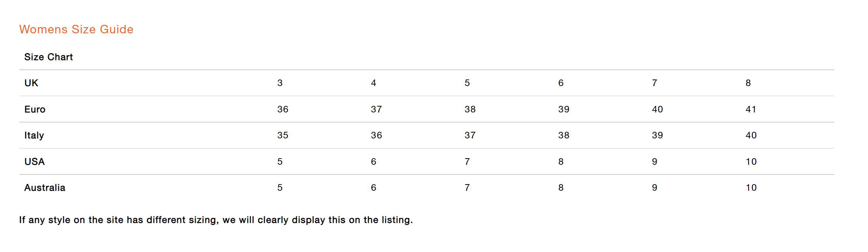
Task: Click the Size Chart table header
Action: pos(49,57)
